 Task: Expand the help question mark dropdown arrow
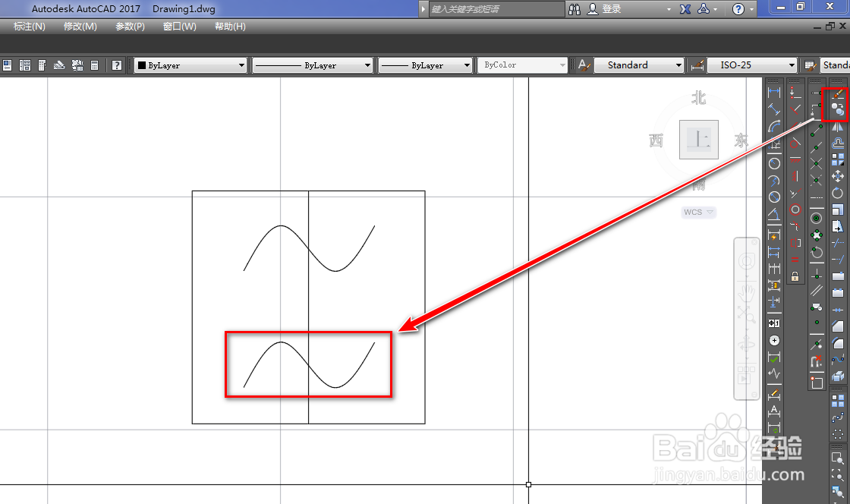click(x=751, y=9)
